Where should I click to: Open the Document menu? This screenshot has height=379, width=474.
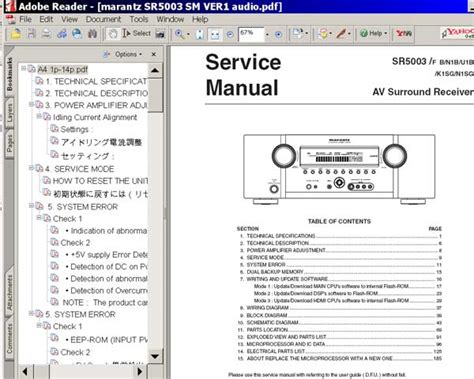[x=103, y=19]
